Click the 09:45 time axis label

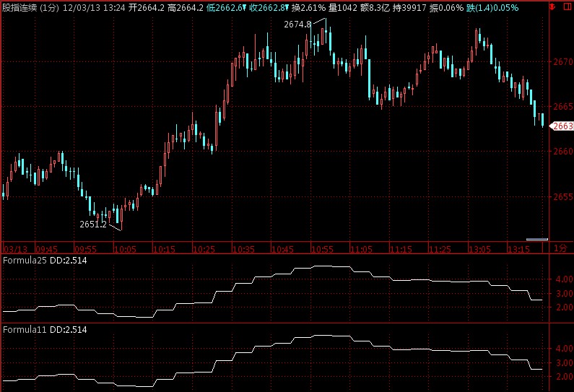click(x=46, y=249)
